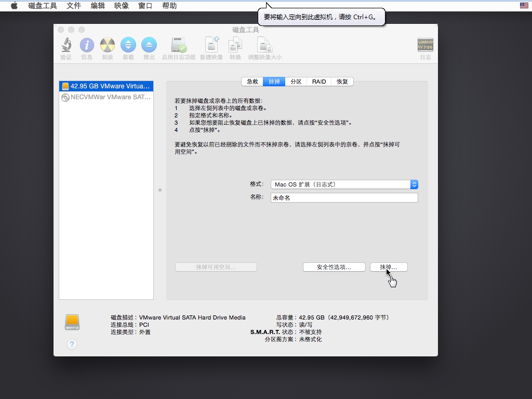Open the 映像 menu
Viewport: 532px width, 399px height.
tap(122, 6)
